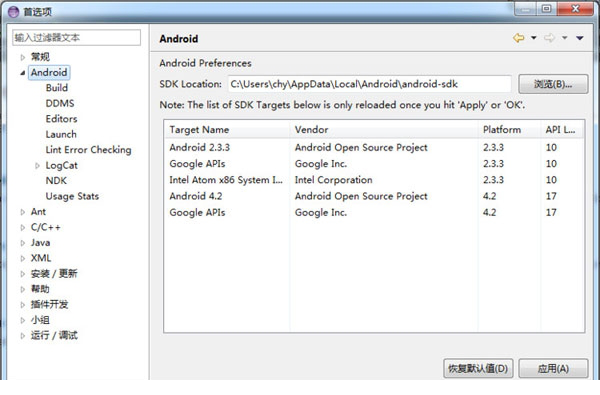Select the Android preferences category
Viewport: 600px width, 395px height.
click(x=49, y=72)
